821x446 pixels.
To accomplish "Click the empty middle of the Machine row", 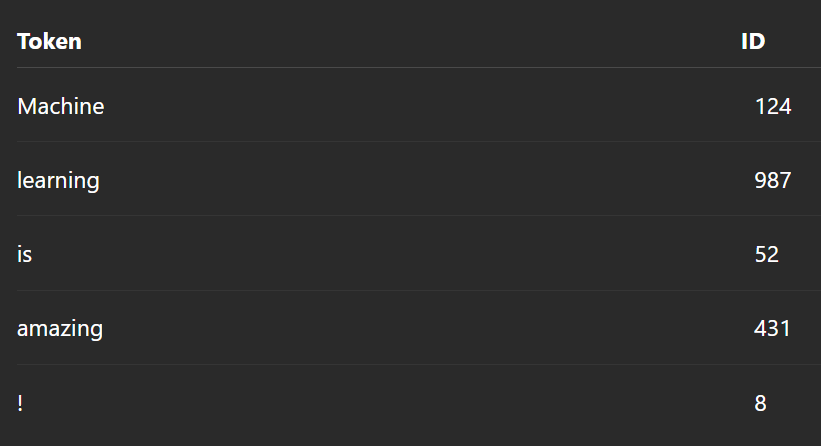I will 419,106.
